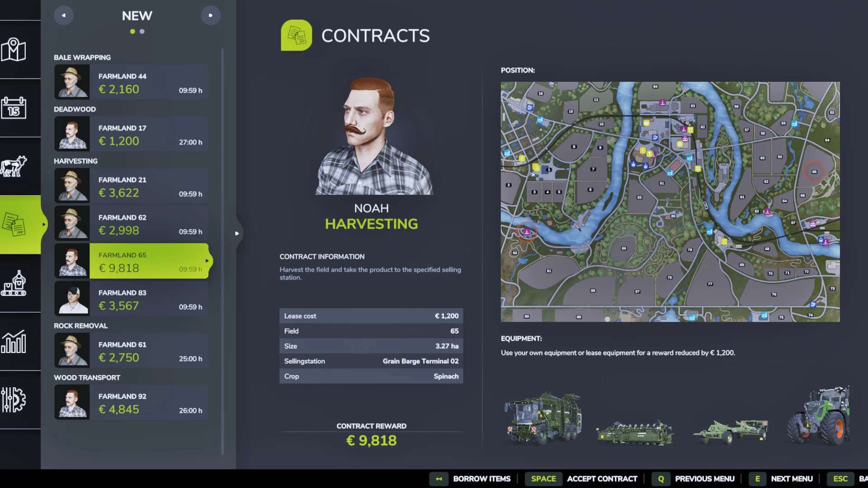Select the second page indicator dot
This screenshot has height=488, width=868.
coord(142,32)
